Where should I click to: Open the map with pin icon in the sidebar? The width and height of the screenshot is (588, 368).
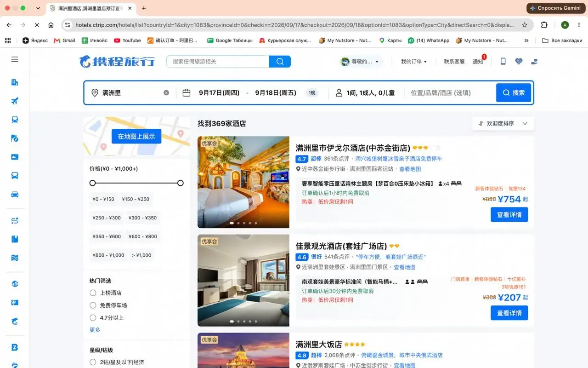point(15,258)
